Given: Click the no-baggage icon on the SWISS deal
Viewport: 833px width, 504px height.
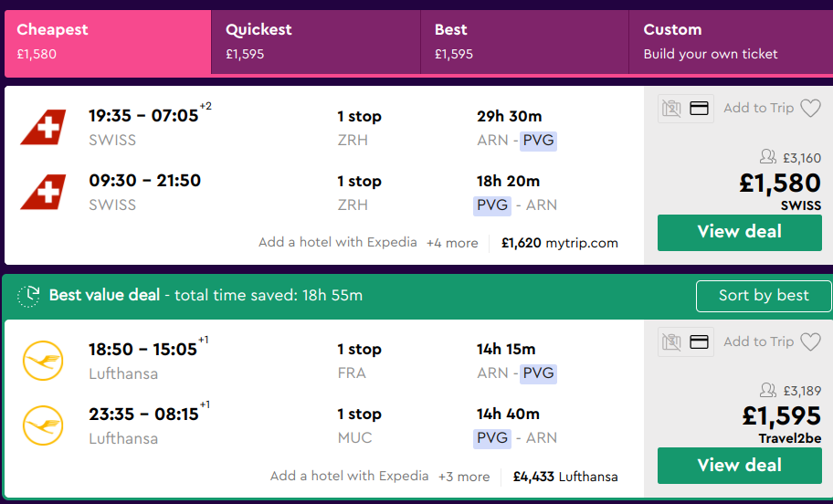Looking at the screenshot, I should tap(671, 109).
